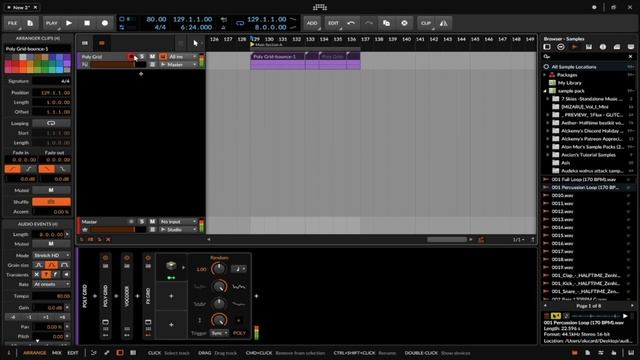Add a new track with the plus button

click(x=141, y=74)
